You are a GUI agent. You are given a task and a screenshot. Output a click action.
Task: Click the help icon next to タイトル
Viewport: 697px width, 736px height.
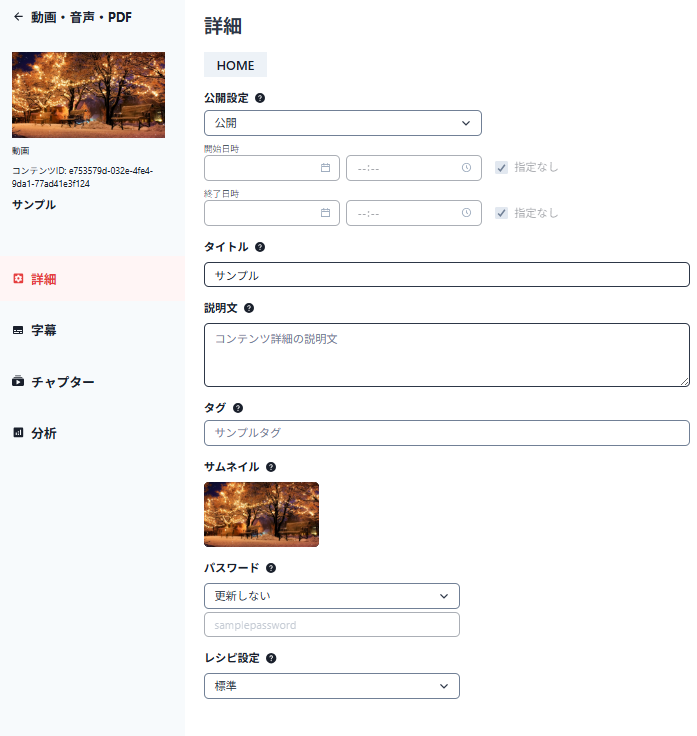click(260, 247)
